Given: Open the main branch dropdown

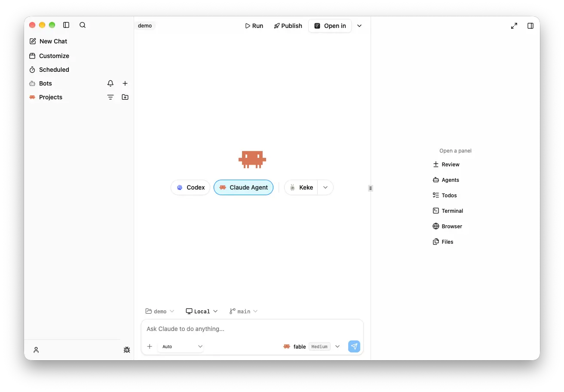Looking at the screenshot, I should click(x=243, y=311).
